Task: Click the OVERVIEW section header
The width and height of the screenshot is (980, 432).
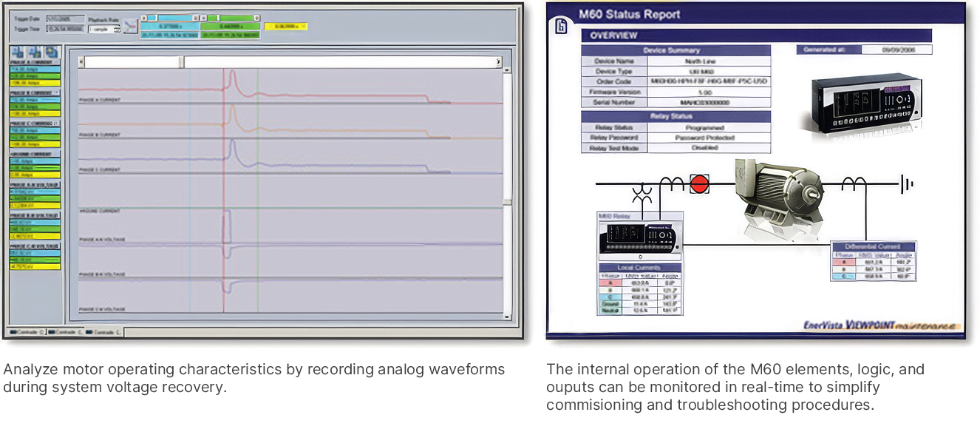Action: point(757,35)
